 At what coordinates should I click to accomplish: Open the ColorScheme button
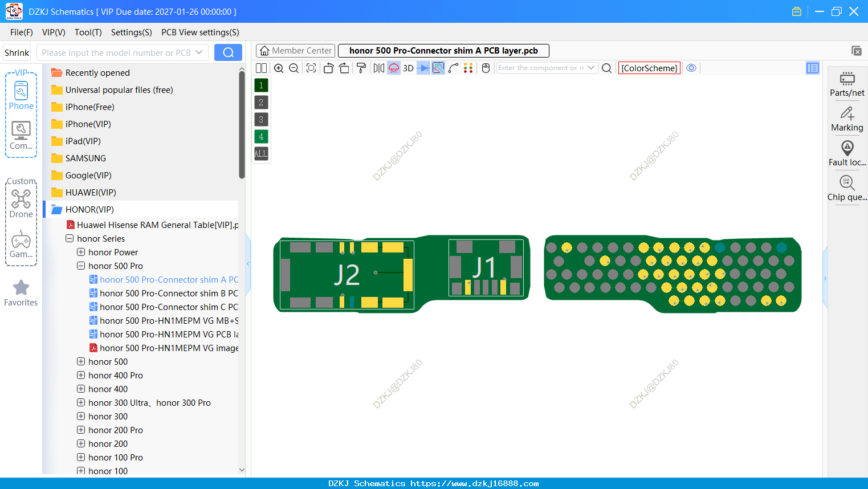(x=649, y=68)
